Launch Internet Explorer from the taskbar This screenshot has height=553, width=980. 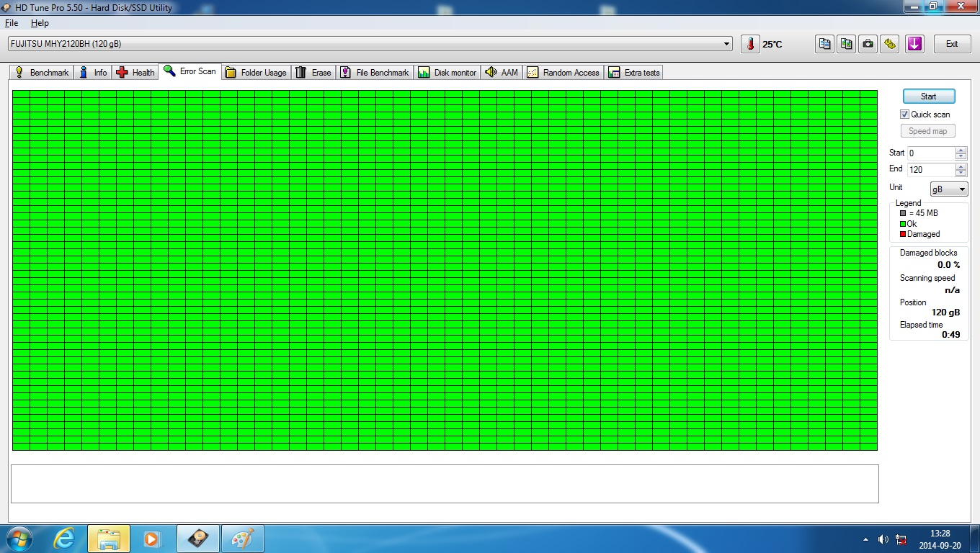click(x=65, y=539)
